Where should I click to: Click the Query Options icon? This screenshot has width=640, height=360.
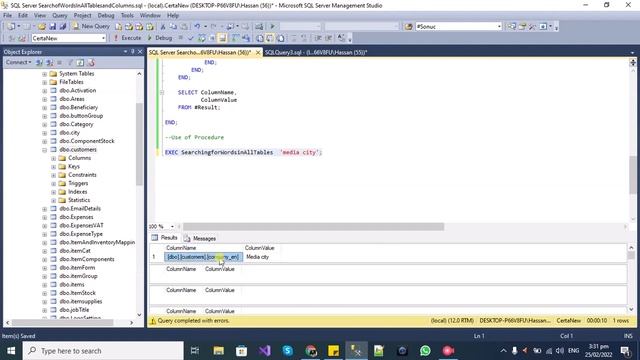[x=212, y=38]
